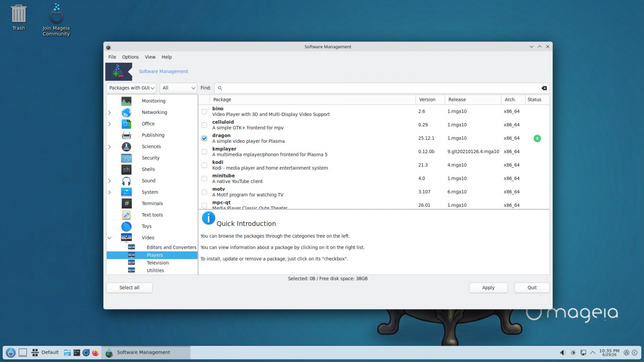Click the Editors and Converters icon

tap(131, 247)
